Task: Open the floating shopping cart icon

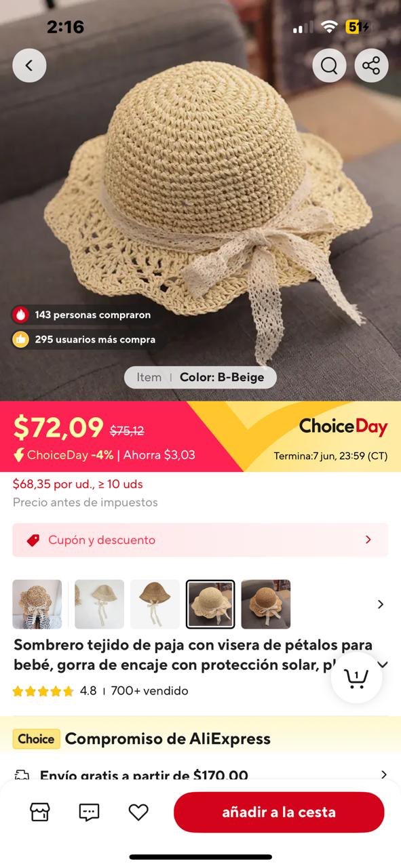Action: (356, 677)
